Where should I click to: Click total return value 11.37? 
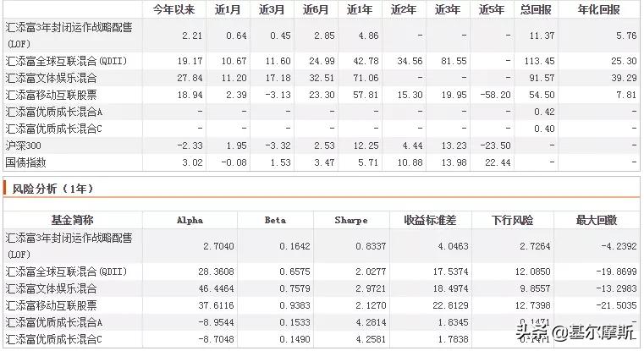pyautogui.click(x=542, y=36)
